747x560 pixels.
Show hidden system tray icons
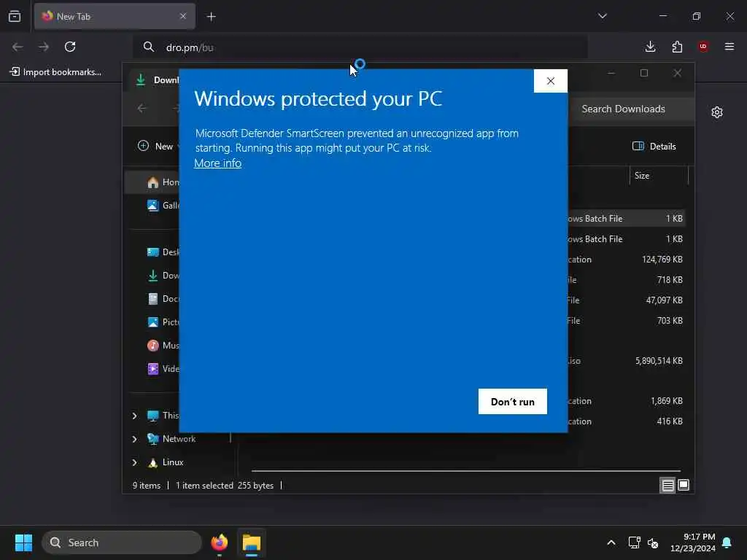pos(611,542)
